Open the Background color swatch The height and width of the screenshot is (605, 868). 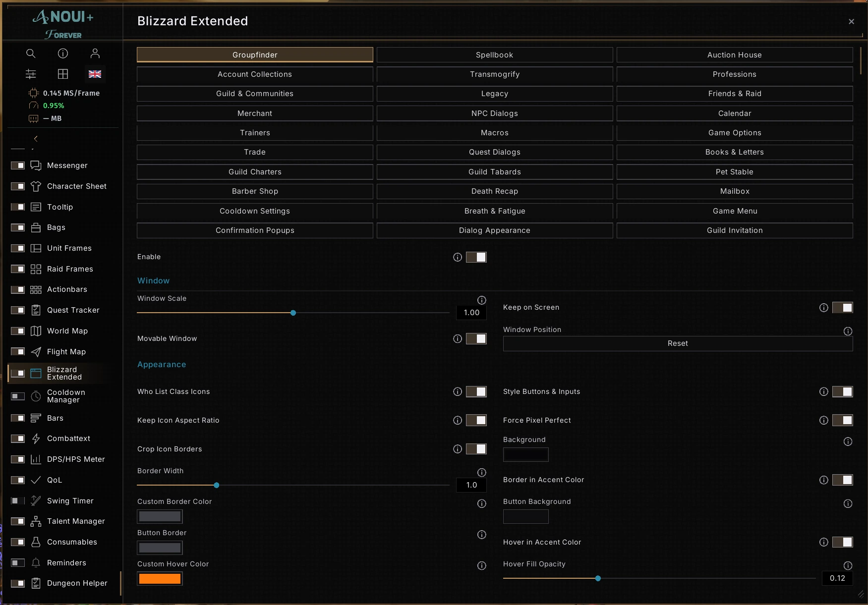coord(526,454)
